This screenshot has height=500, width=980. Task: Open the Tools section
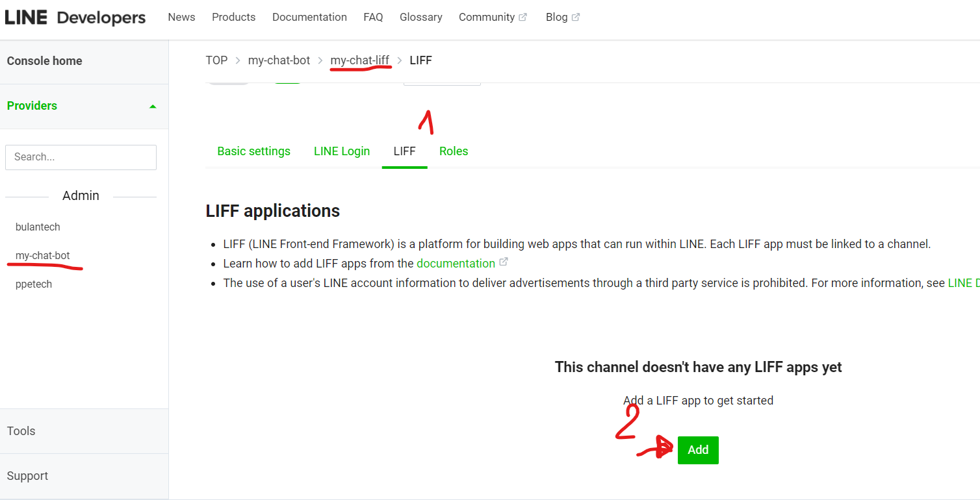pyautogui.click(x=21, y=431)
